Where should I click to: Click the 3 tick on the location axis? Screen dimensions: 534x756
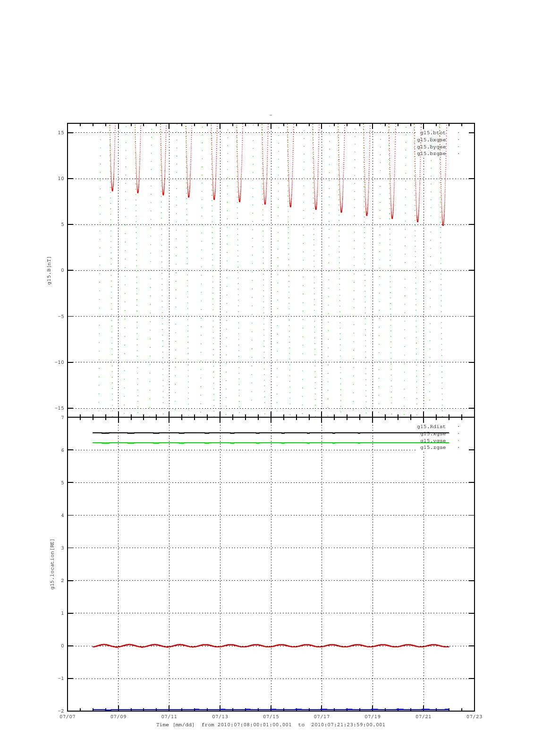[x=62, y=548]
